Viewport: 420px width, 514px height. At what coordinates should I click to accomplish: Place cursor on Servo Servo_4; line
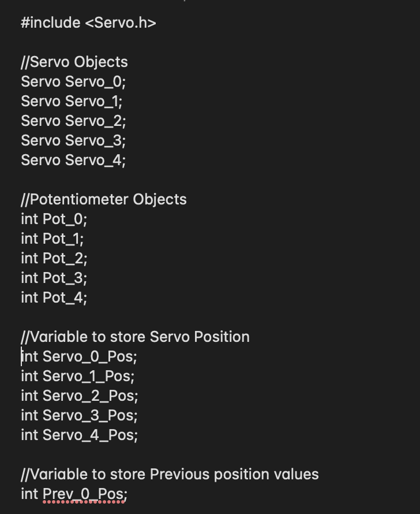[x=73, y=160]
